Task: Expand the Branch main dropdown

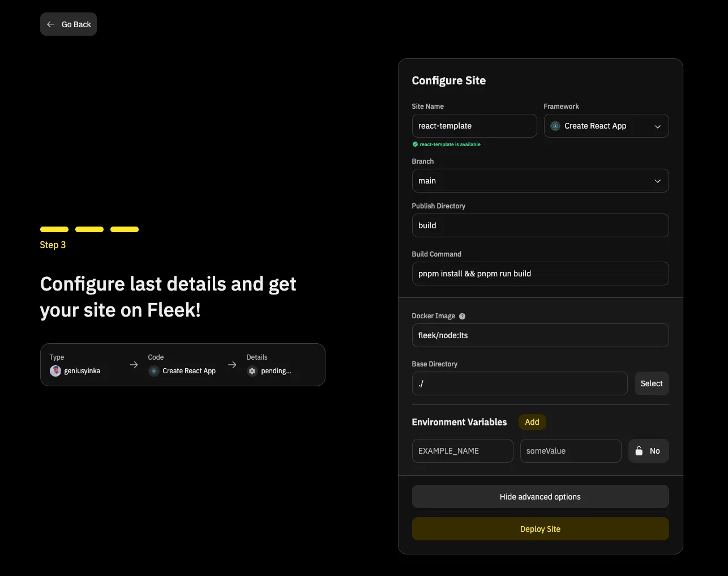Action: 540,181
